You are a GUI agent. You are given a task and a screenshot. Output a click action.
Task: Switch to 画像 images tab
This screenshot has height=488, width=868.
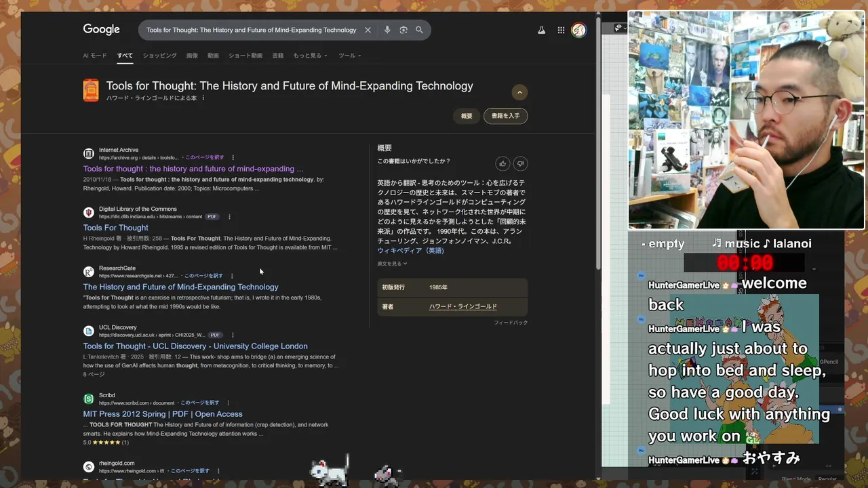[192, 56]
